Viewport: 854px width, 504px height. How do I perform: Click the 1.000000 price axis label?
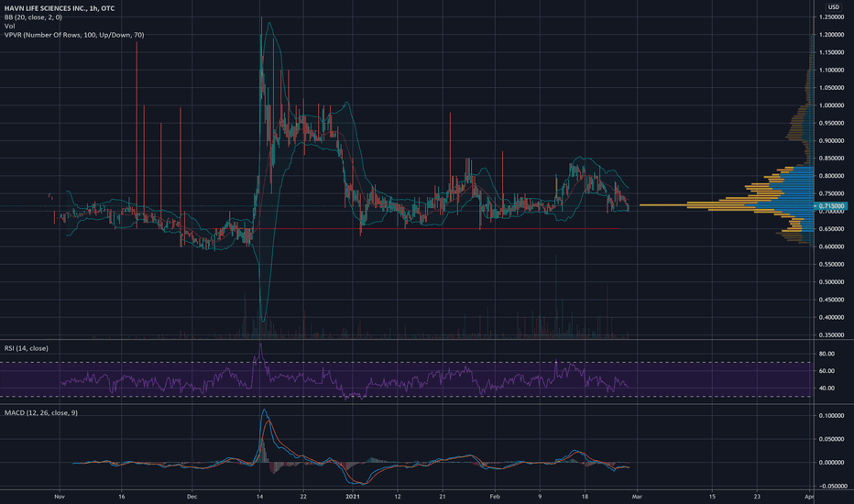831,105
